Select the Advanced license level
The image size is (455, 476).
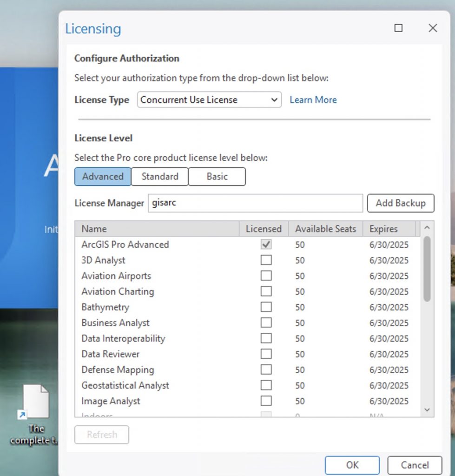click(103, 176)
